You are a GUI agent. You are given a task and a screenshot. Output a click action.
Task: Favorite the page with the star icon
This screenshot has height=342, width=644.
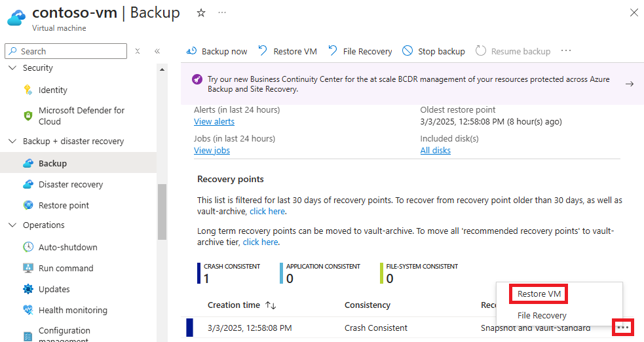coord(201,13)
